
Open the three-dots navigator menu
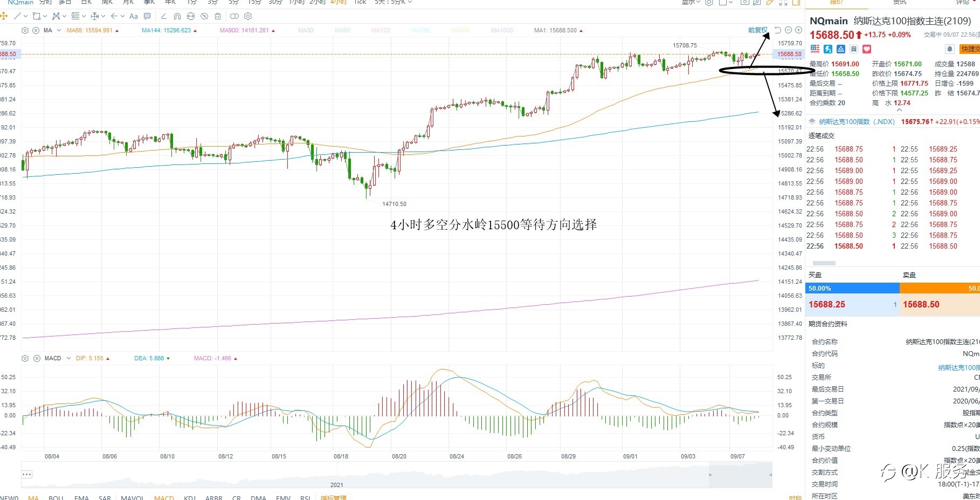point(27,475)
